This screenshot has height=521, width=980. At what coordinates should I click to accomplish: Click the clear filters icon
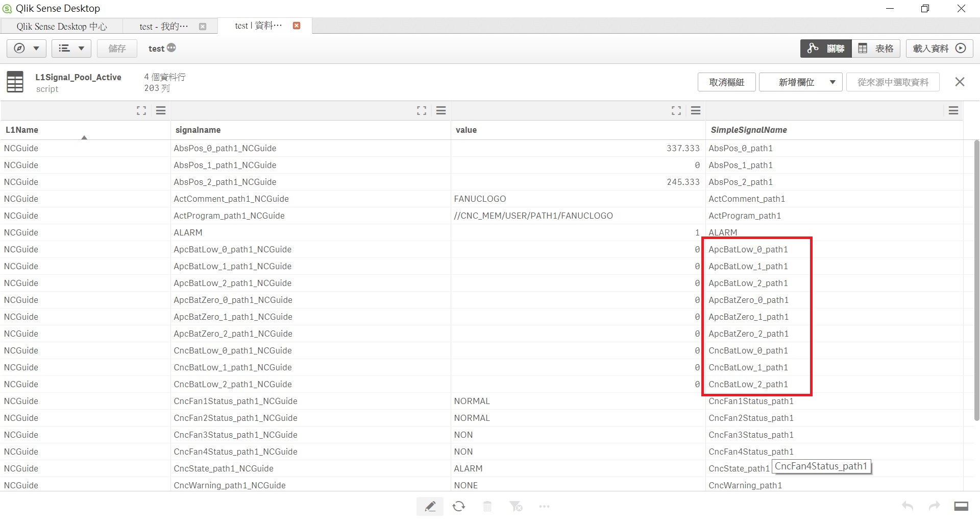point(516,506)
